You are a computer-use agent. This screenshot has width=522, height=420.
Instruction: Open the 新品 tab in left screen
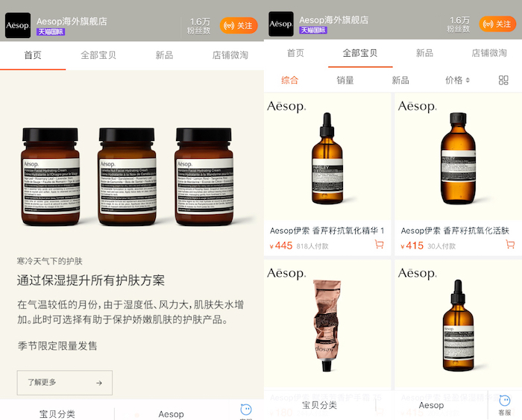click(x=164, y=55)
